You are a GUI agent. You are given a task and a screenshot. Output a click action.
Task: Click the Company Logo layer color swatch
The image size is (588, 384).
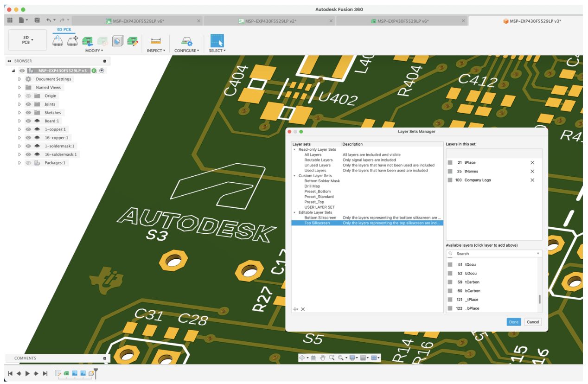[450, 180]
